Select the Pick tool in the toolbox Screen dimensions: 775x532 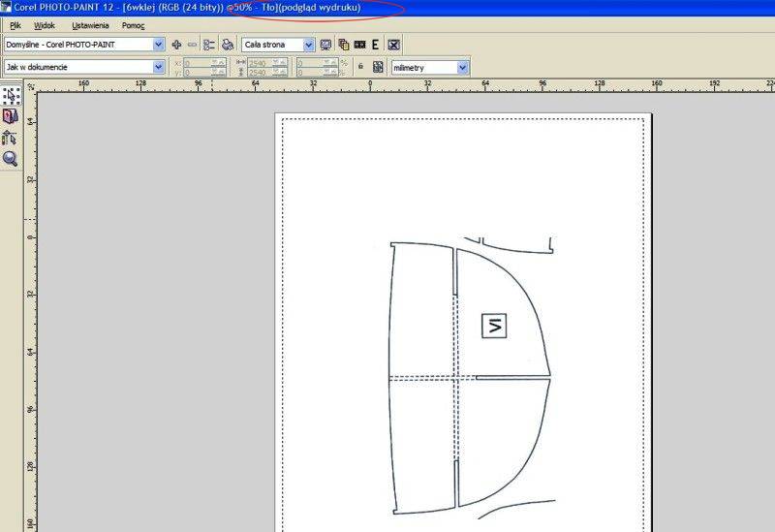click(11, 96)
